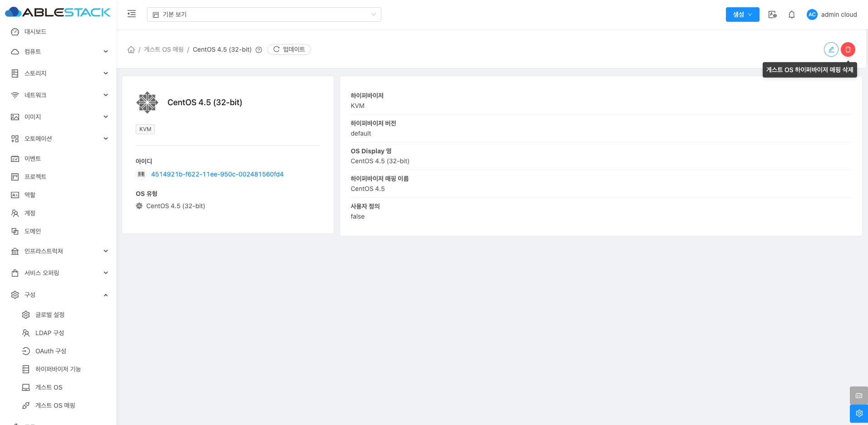Viewport: 868px width, 425px height.
Task: Open 프로젝트 in the sidebar
Action: [x=58, y=177]
